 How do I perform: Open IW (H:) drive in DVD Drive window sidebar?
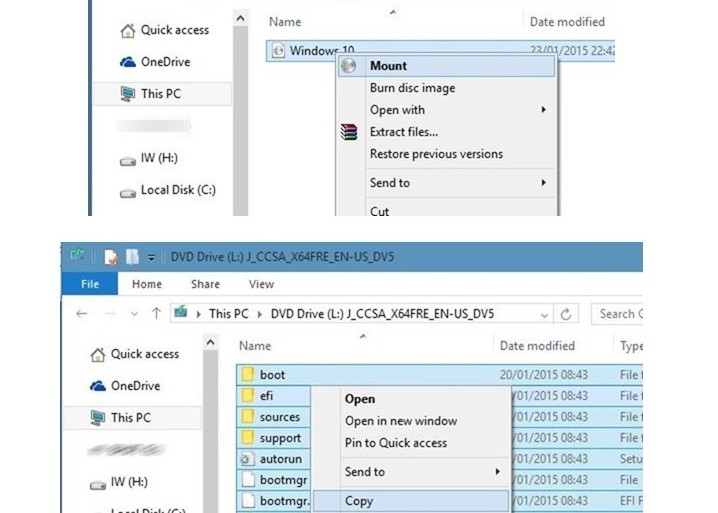click(119, 482)
